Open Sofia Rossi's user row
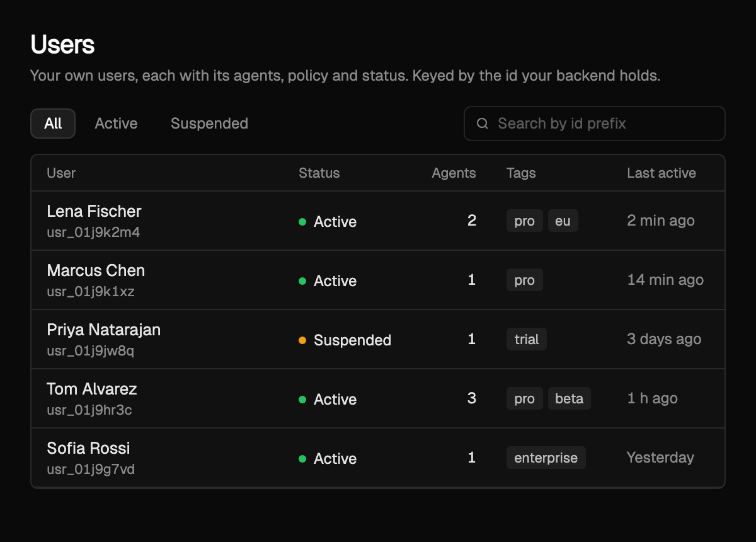Image resolution: width=756 pixels, height=542 pixels. tap(378, 458)
